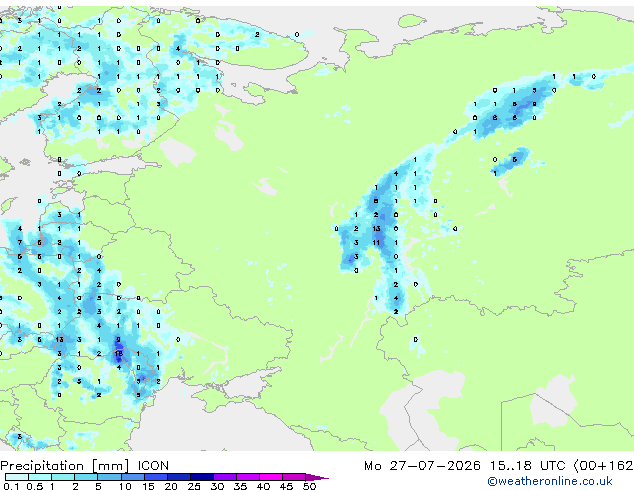The image size is (634, 490).
Task: Pick the bright magenta 40–45 mm swatch
Action: click(271, 477)
